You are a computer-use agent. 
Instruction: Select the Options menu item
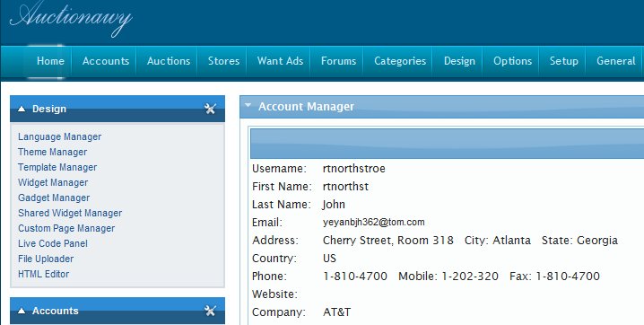tap(512, 61)
